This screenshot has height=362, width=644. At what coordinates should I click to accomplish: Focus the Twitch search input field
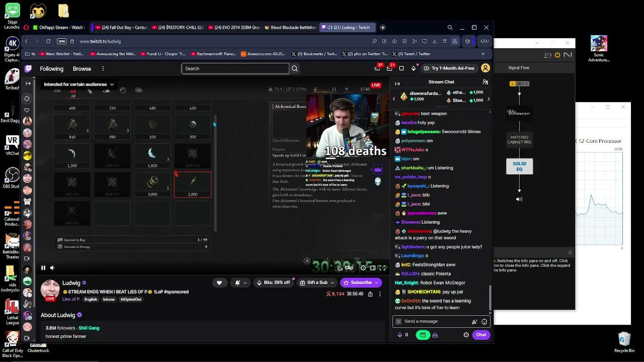[x=235, y=68]
